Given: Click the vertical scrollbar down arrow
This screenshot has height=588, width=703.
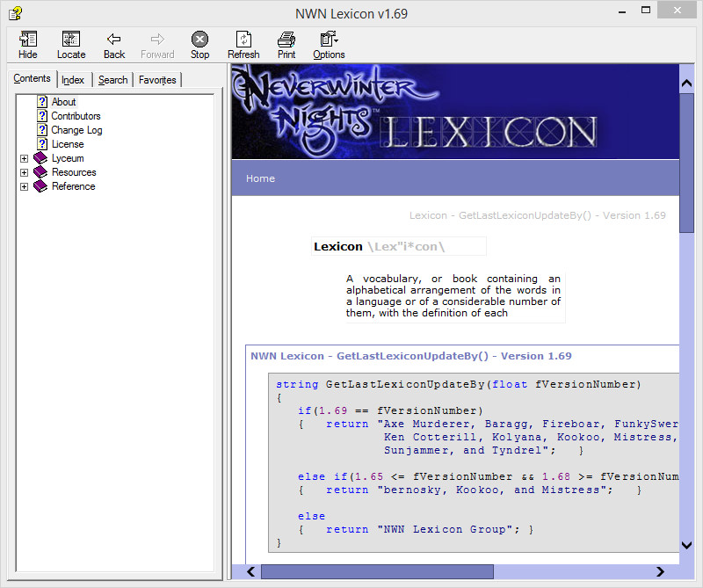Looking at the screenshot, I should pyautogui.click(x=686, y=545).
